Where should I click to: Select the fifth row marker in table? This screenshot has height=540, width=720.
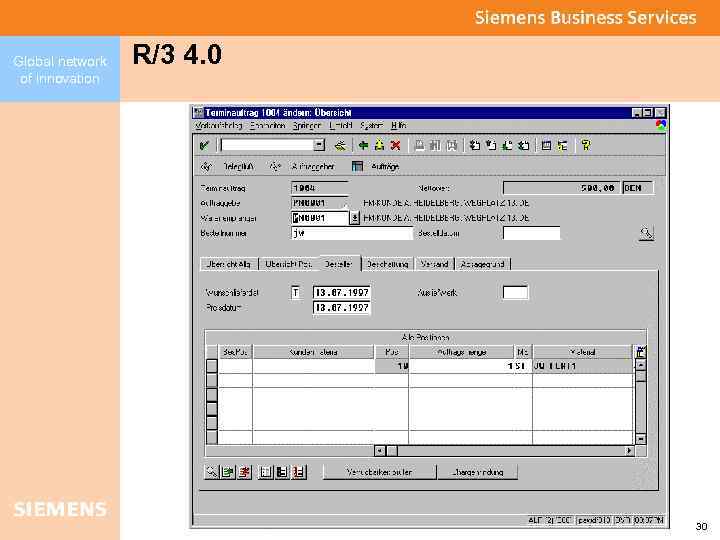(212, 423)
